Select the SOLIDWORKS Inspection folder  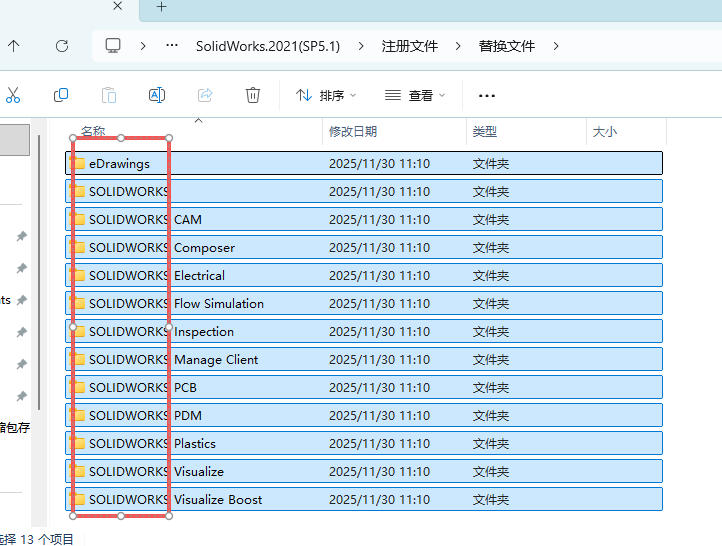(364, 331)
